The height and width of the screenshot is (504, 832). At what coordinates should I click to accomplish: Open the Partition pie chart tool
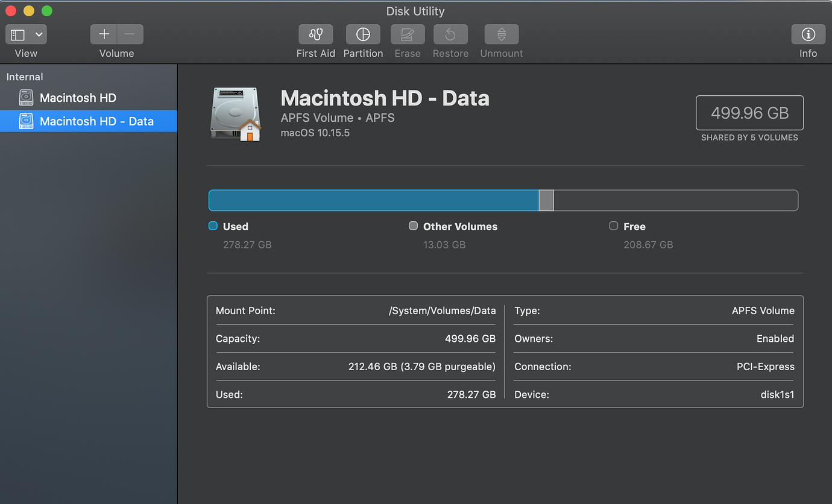point(363,34)
